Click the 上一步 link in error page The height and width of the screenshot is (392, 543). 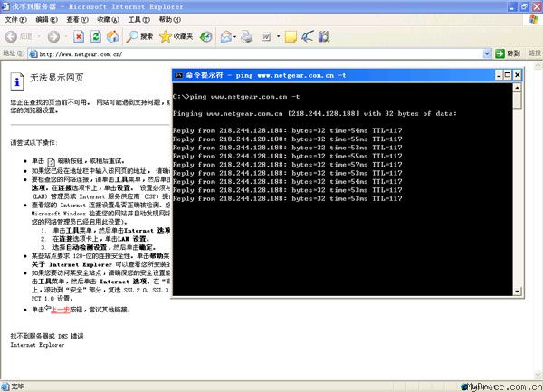pyautogui.click(x=60, y=310)
